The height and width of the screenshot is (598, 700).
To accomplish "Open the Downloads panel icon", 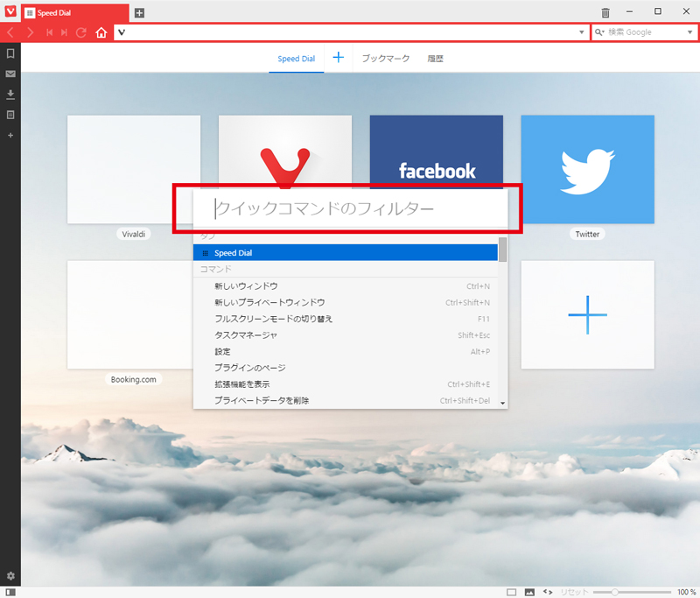I will tap(10, 95).
